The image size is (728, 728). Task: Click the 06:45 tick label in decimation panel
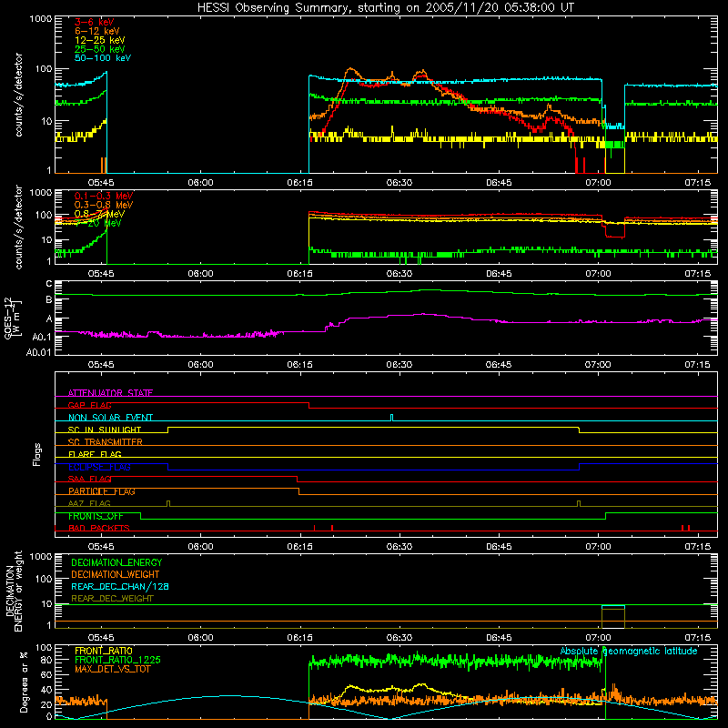499,638
